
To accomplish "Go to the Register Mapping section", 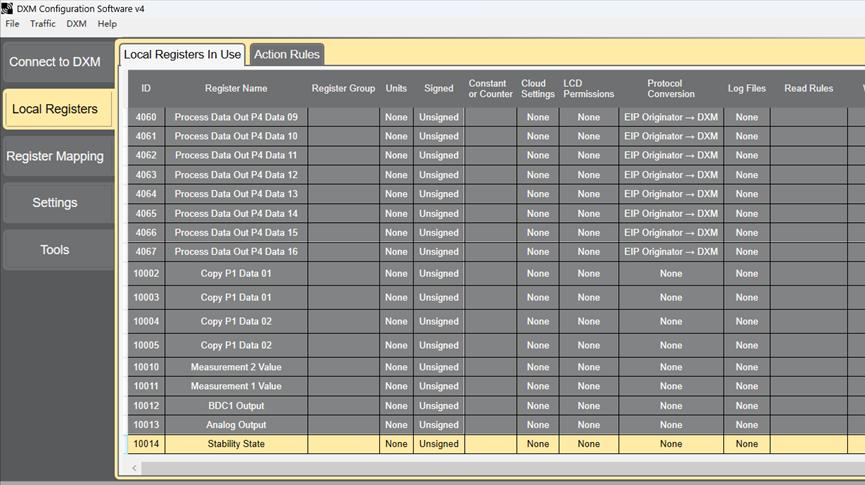I will coord(55,156).
